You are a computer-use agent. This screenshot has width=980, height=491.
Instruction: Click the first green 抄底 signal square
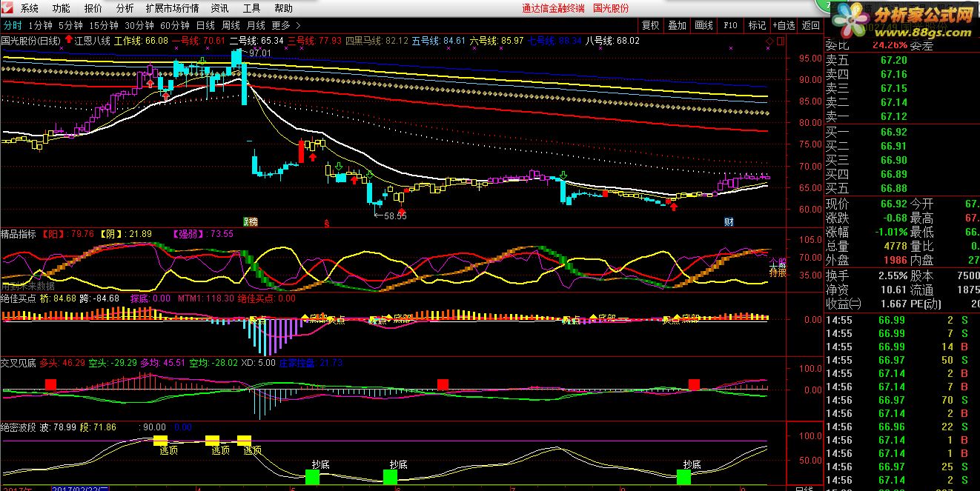tap(312, 477)
